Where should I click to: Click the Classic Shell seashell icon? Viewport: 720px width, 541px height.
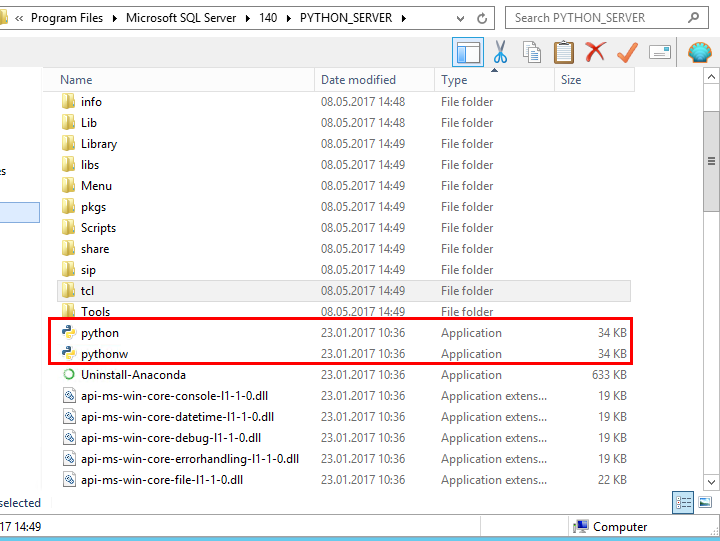click(x=699, y=52)
